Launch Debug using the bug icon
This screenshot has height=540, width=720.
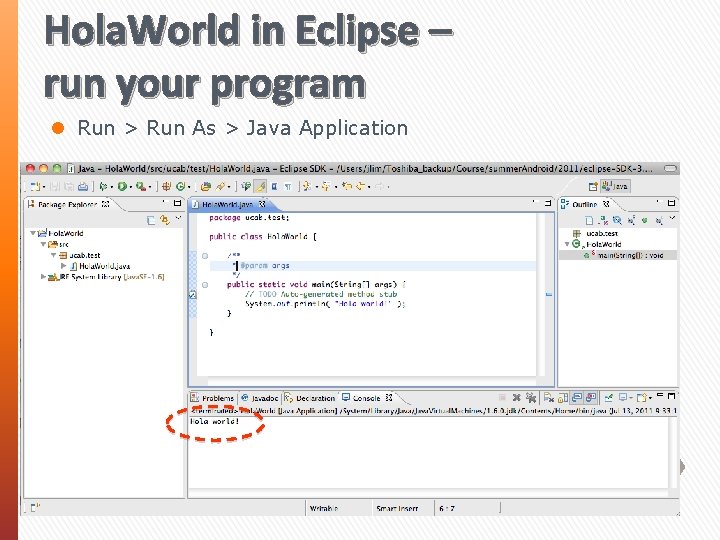(104, 186)
